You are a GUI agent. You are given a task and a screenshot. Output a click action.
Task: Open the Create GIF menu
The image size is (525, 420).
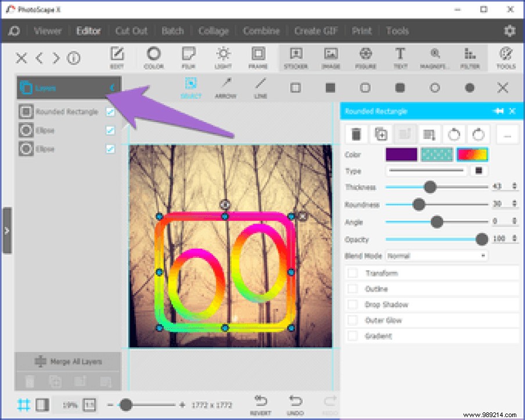click(316, 31)
